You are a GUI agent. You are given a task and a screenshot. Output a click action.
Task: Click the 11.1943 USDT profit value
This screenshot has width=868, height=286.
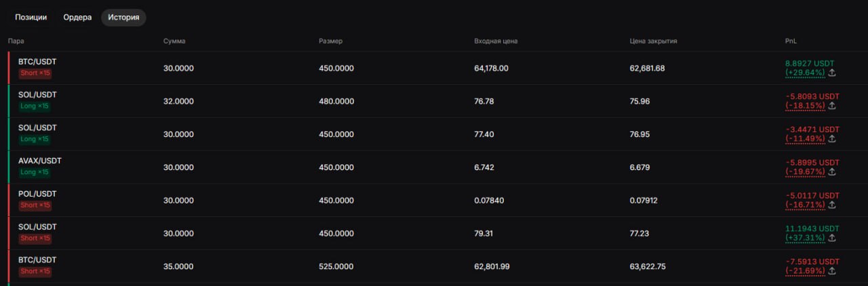812,228
